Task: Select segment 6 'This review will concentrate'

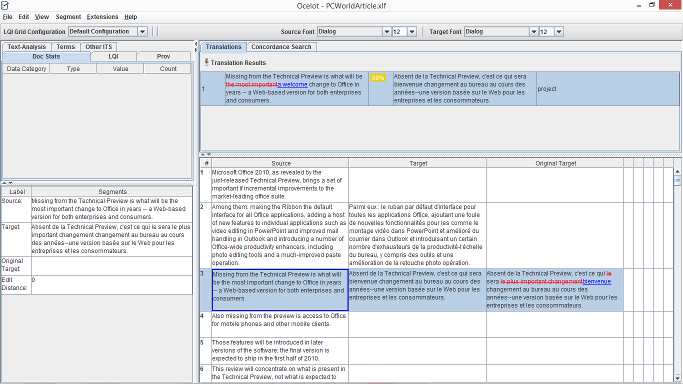Action: pos(280,373)
